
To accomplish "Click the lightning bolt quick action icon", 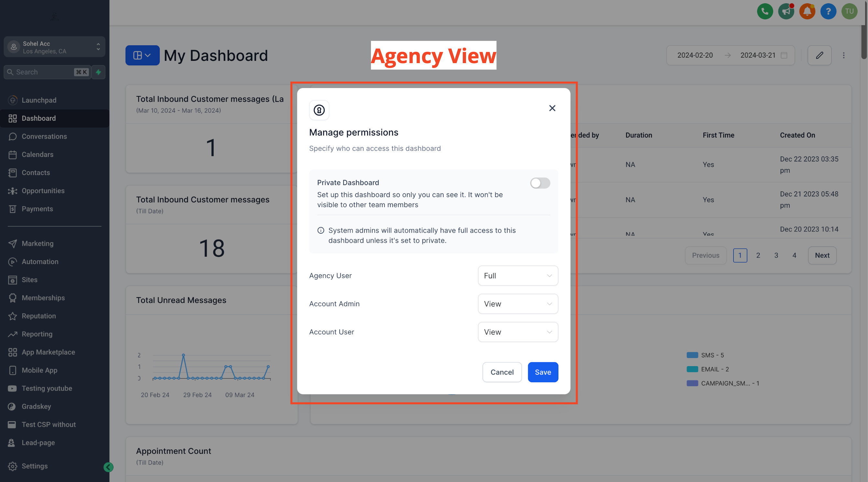I will [x=98, y=72].
